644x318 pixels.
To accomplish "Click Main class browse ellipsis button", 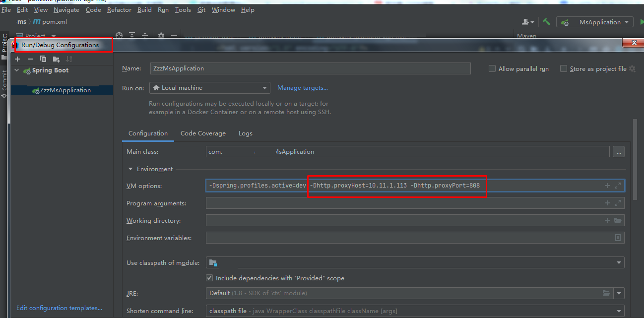I will (x=619, y=152).
